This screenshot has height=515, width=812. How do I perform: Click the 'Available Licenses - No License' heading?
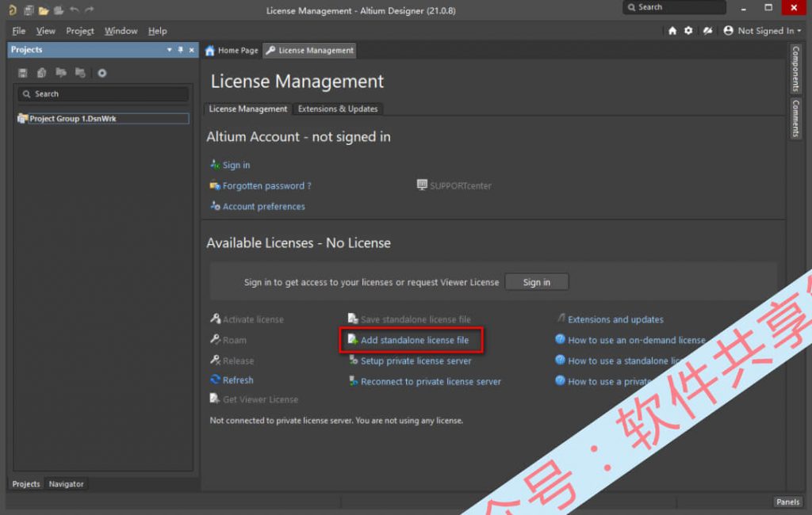tap(298, 242)
